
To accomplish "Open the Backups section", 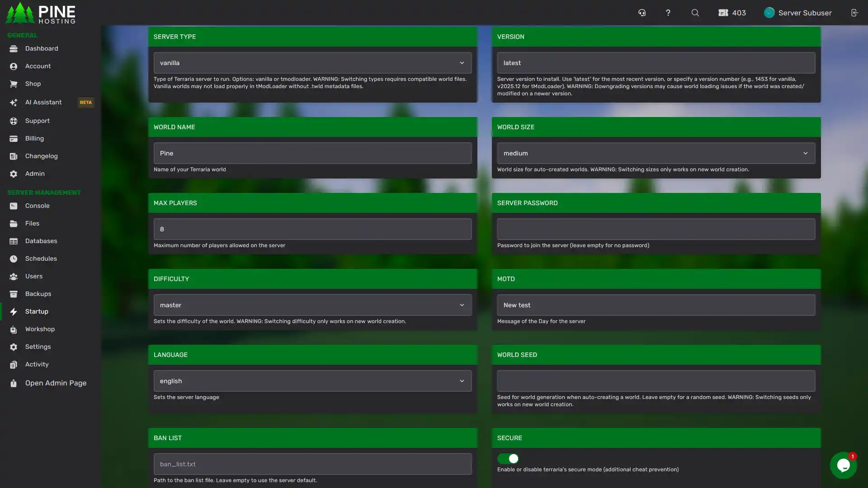I will [38, 294].
